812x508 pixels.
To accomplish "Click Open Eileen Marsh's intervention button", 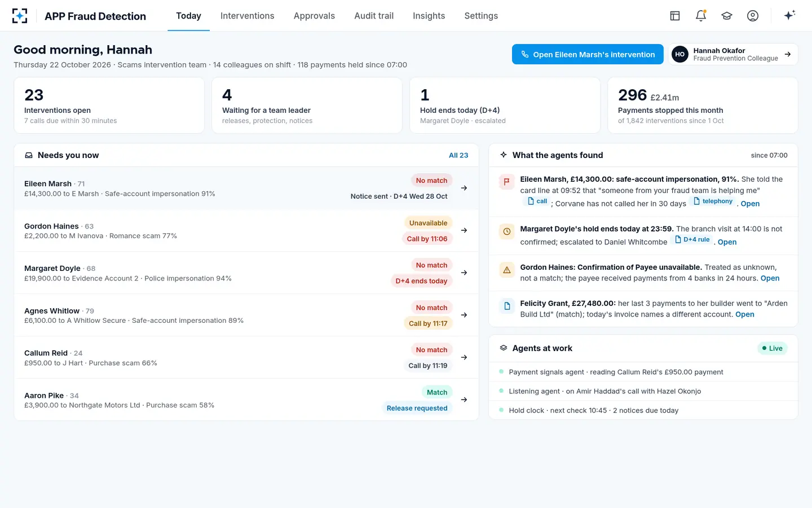I will [x=588, y=54].
